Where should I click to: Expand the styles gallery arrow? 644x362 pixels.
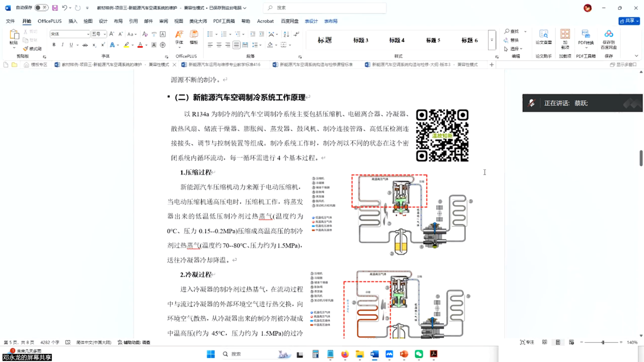click(492, 40)
